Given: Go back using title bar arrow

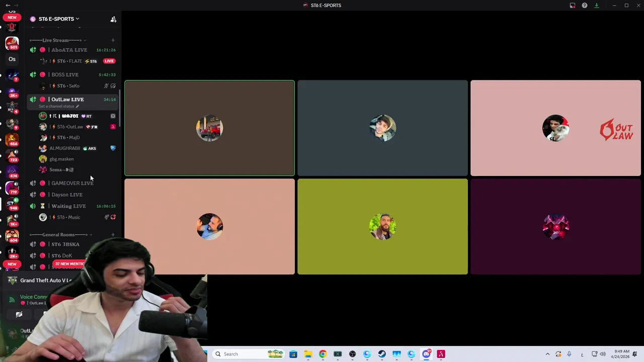Looking at the screenshot, I should 8,6.
